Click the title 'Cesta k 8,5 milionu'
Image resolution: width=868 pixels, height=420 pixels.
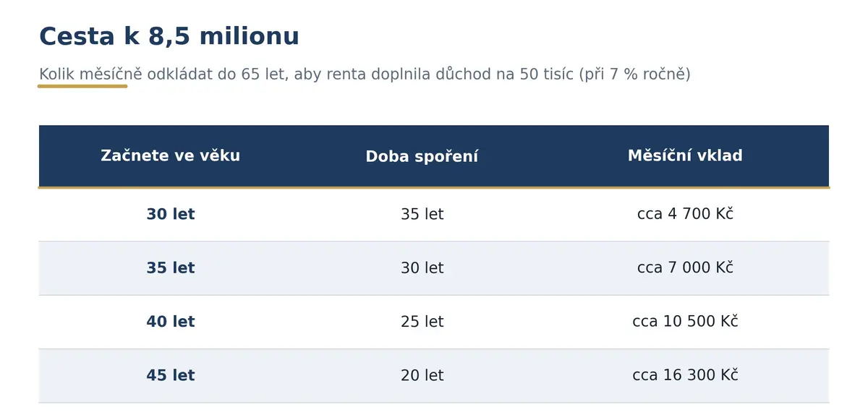169,36
